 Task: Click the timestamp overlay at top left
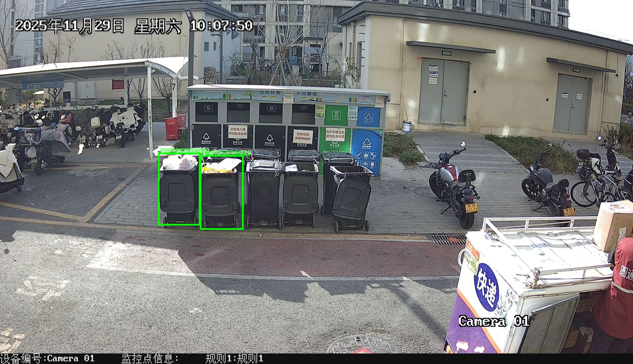coord(134,26)
